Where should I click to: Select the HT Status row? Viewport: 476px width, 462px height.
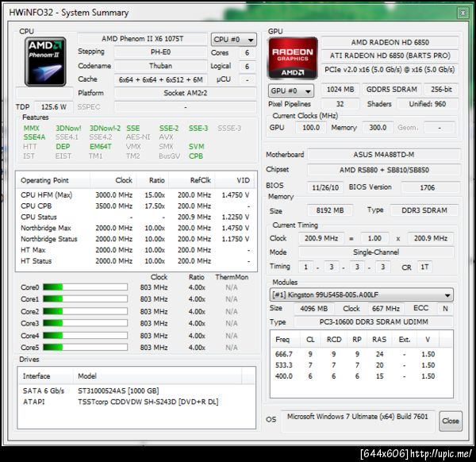pos(136,261)
